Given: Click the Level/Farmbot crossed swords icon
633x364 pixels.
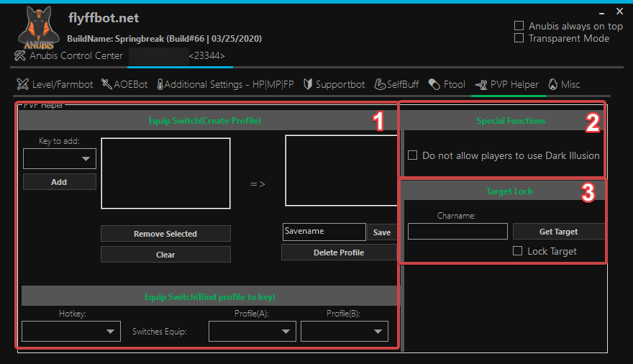Looking at the screenshot, I should (23, 84).
